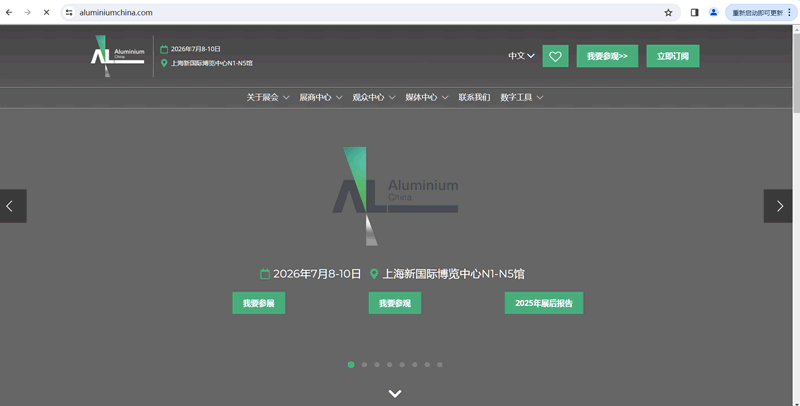Screen dimensions: 800x406
Task: Open the Chrome profile avatar icon
Action: (x=713, y=12)
